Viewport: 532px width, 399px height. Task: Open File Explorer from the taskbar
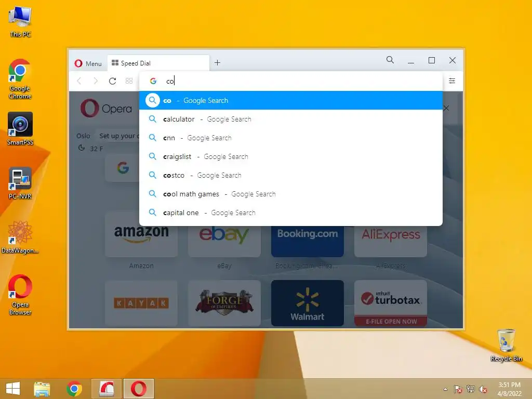pyautogui.click(x=42, y=389)
